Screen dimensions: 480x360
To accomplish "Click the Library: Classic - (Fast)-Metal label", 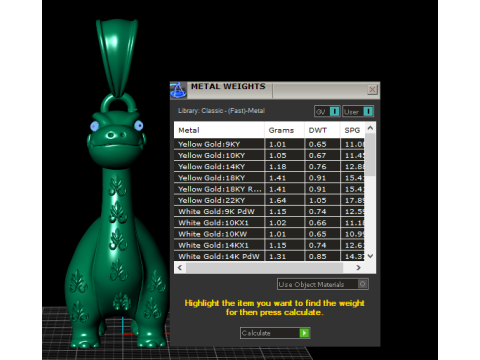I will 221,111.
